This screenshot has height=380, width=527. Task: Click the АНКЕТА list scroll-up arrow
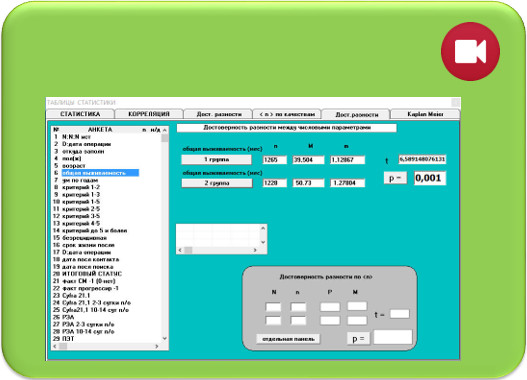165,130
